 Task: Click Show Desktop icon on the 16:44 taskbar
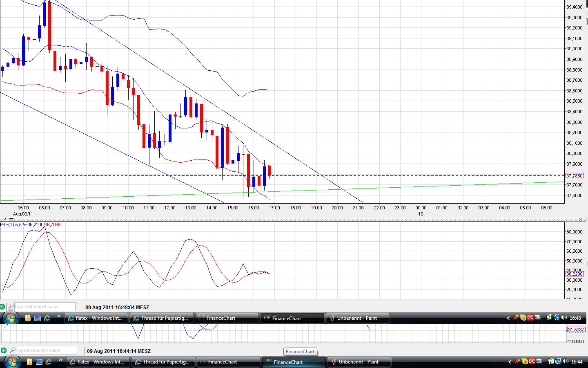pos(39,362)
